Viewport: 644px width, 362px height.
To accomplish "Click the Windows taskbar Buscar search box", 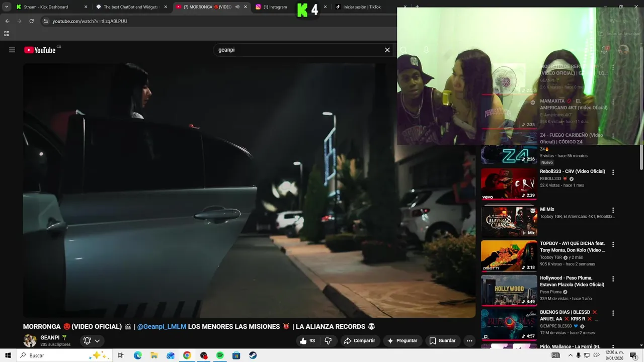I will tap(63, 355).
